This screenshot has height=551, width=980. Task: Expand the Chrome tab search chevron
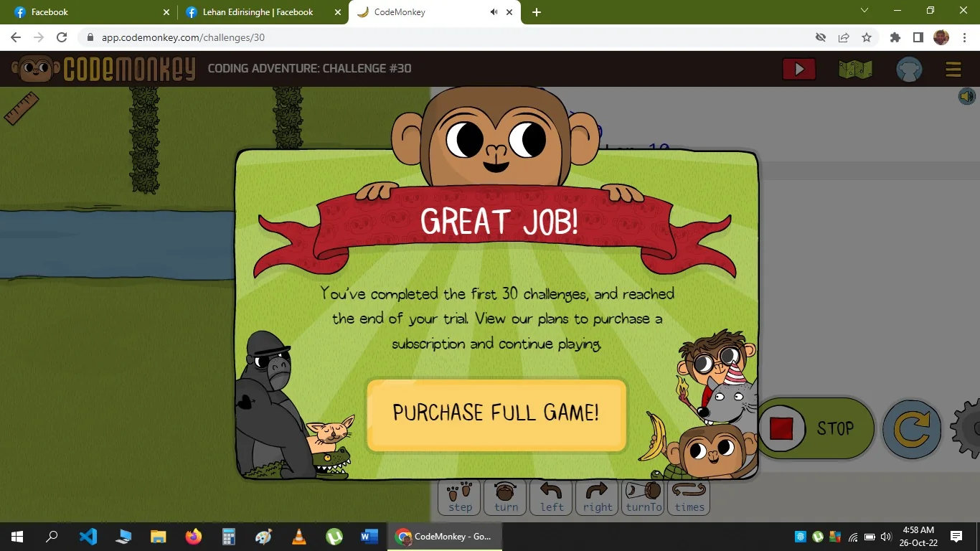click(x=864, y=11)
